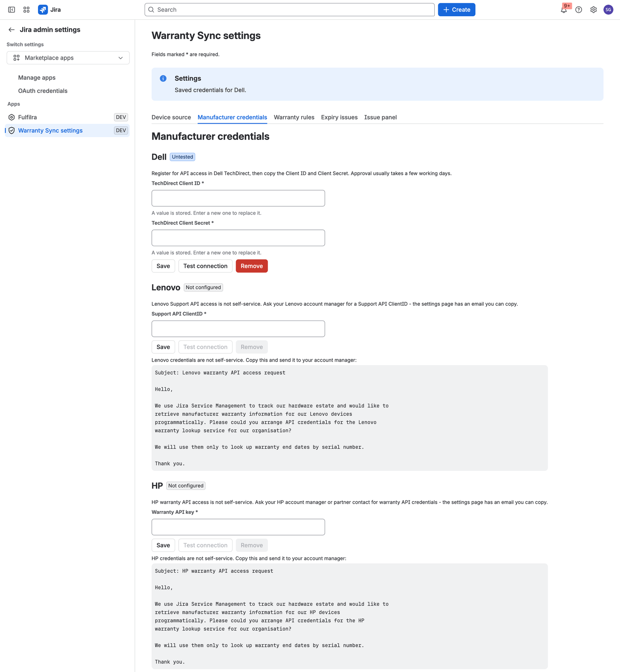Open the help question mark icon

coord(579,10)
